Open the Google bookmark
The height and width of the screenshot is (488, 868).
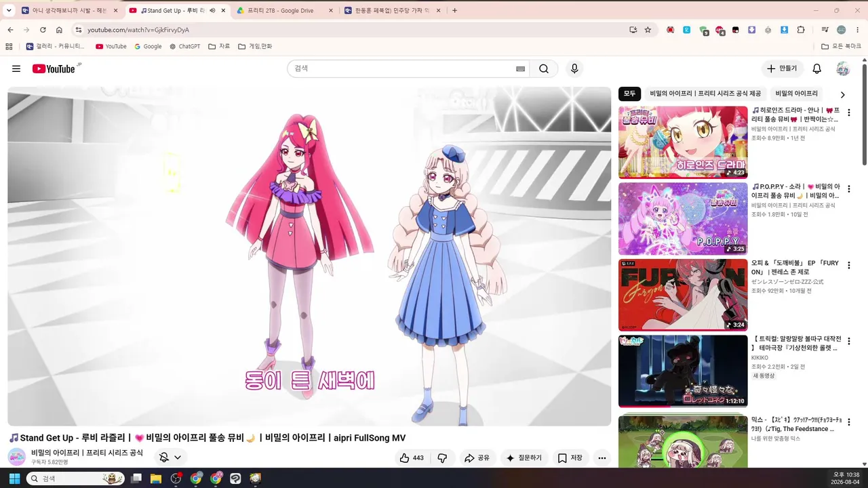[148, 47]
